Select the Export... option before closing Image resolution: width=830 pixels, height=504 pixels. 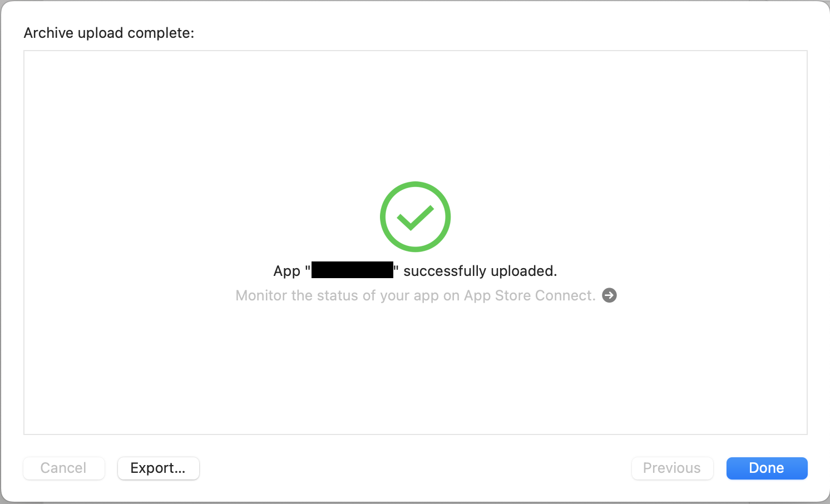(158, 468)
